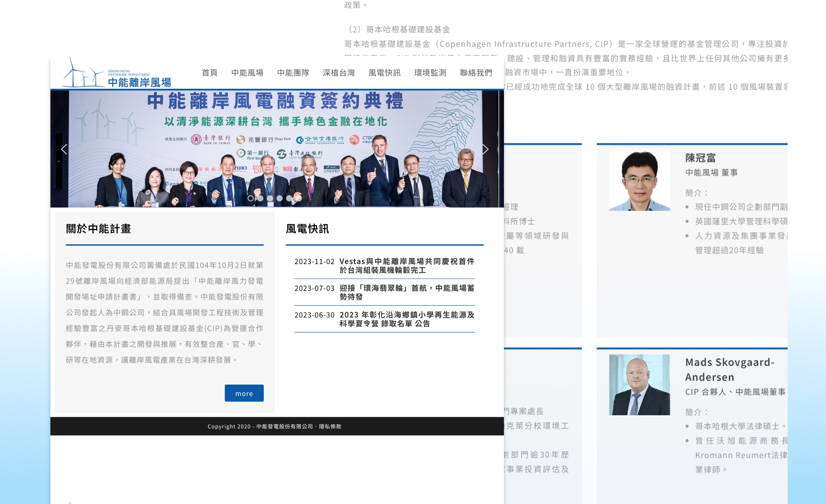826x504 pixels.
Task: Click the 隱私條款 link in the footer
Action: click(330, 426)
